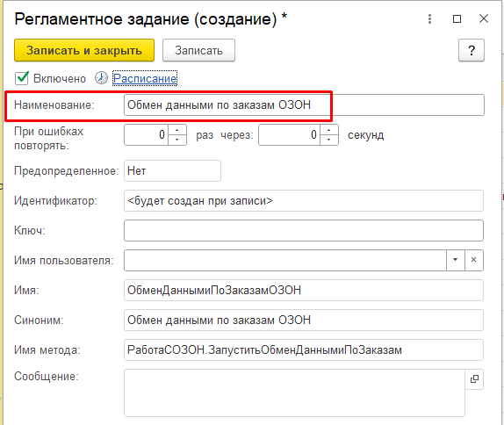Screen dimensions: 504x425
Task: Click the retry count number field
Action: coord(147,134)
